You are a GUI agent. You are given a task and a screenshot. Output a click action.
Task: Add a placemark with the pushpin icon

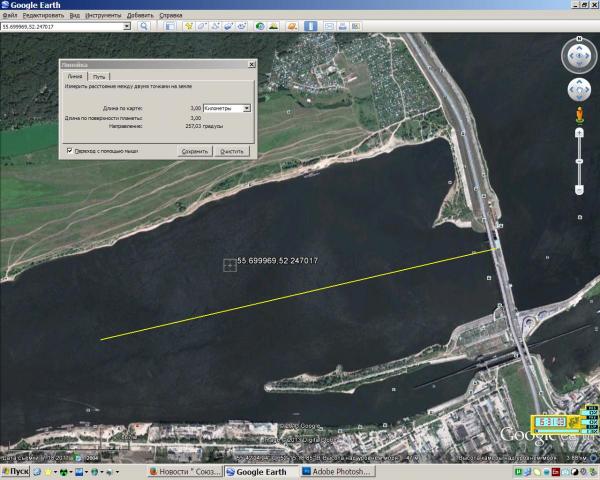[186, 26]
